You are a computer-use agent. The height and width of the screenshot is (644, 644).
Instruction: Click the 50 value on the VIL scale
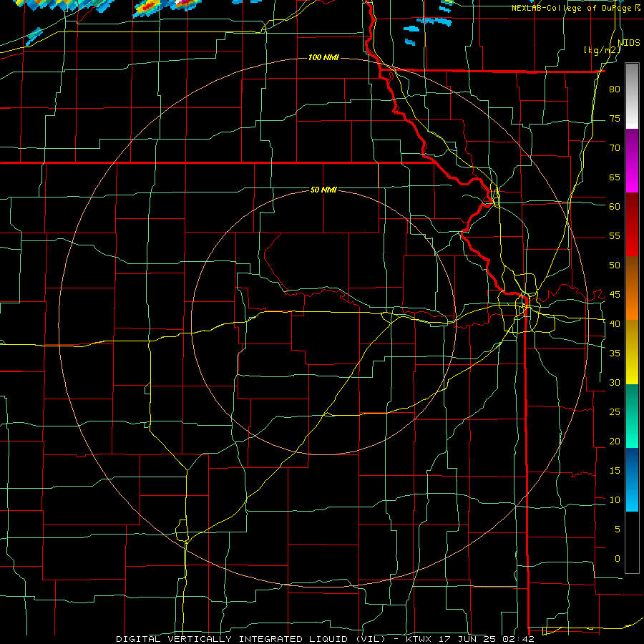pyautogui.click(x=615, y=265)
